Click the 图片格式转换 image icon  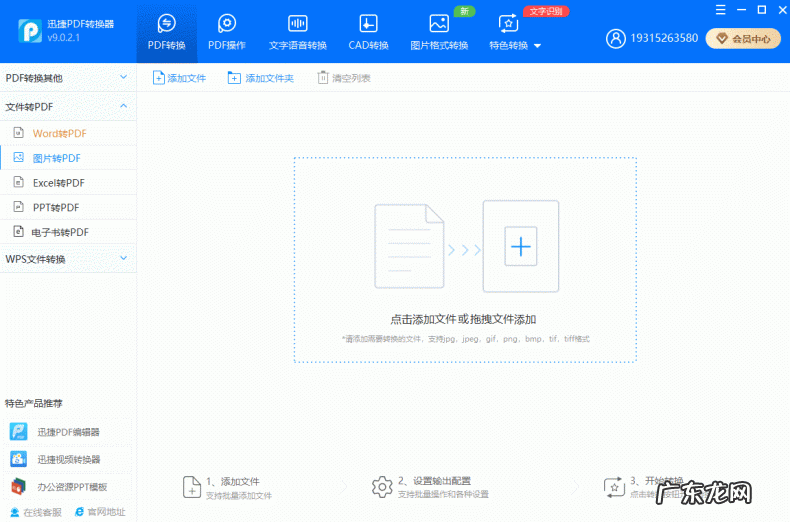click(439, 23)
